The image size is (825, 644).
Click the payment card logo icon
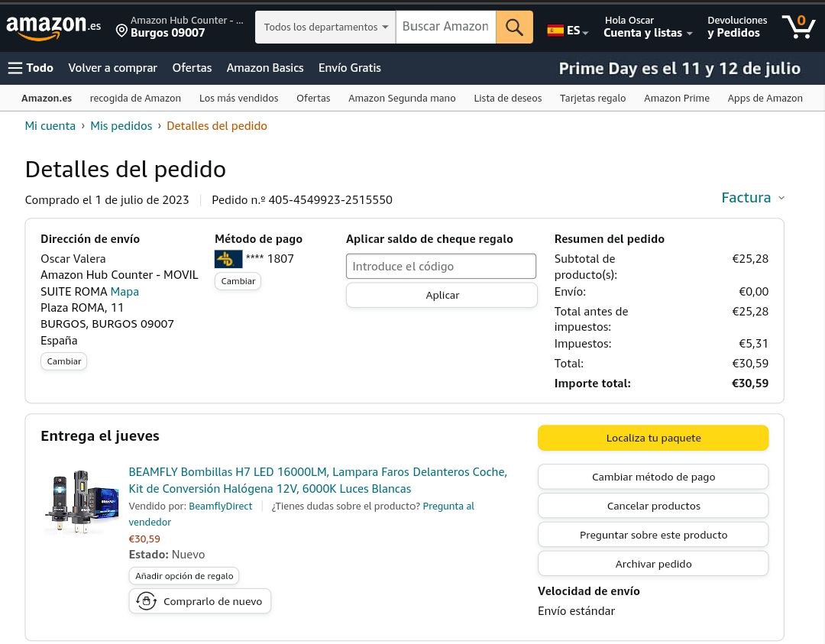[x=228, y=259]
